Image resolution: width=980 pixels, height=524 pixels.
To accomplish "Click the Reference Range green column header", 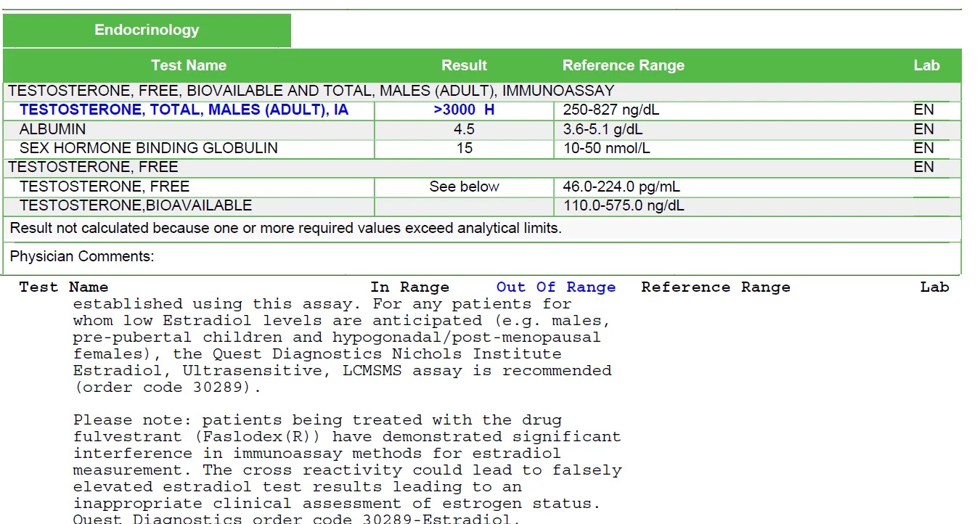I will coord(624,65).
